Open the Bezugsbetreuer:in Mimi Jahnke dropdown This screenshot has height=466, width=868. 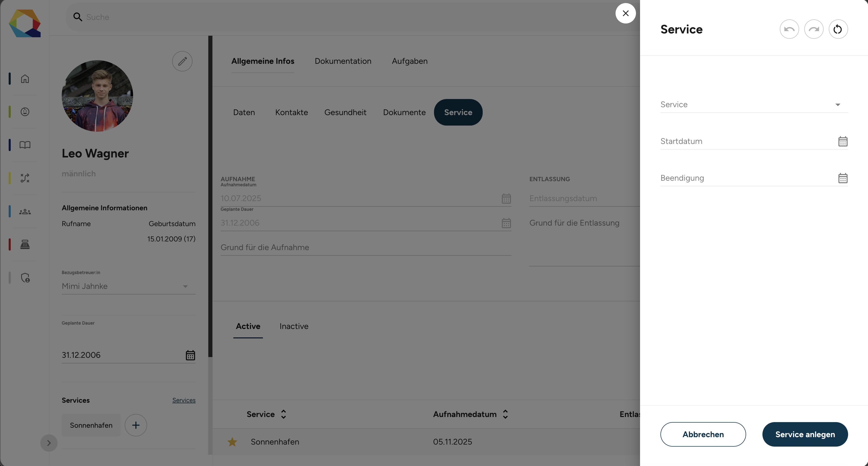(128, 286)
